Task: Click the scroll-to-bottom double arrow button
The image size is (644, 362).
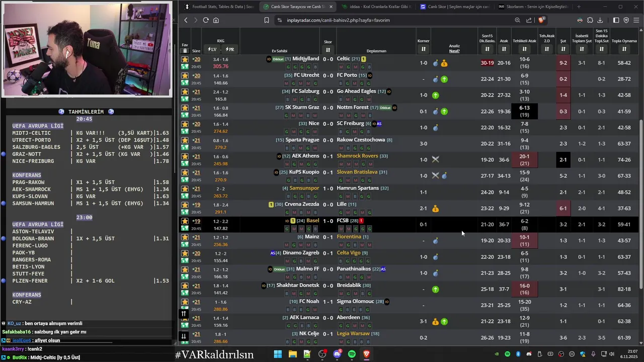Action: click(x=184, y=336)
